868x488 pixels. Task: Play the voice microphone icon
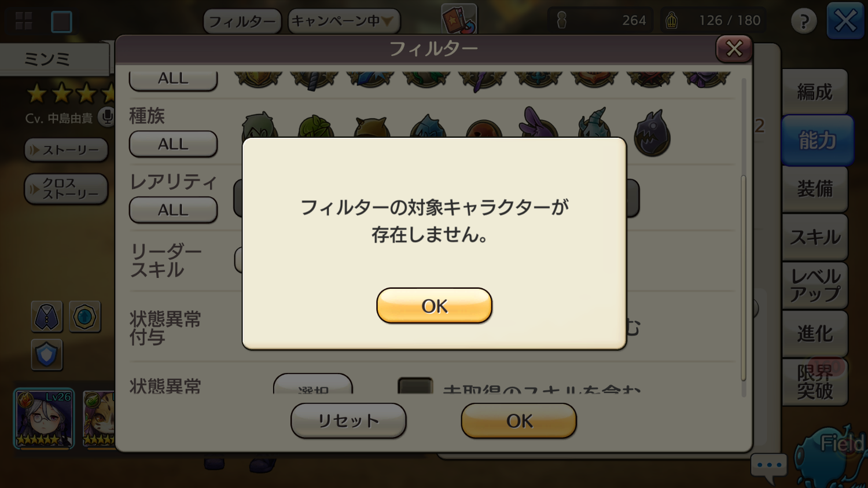coord(106,118)
